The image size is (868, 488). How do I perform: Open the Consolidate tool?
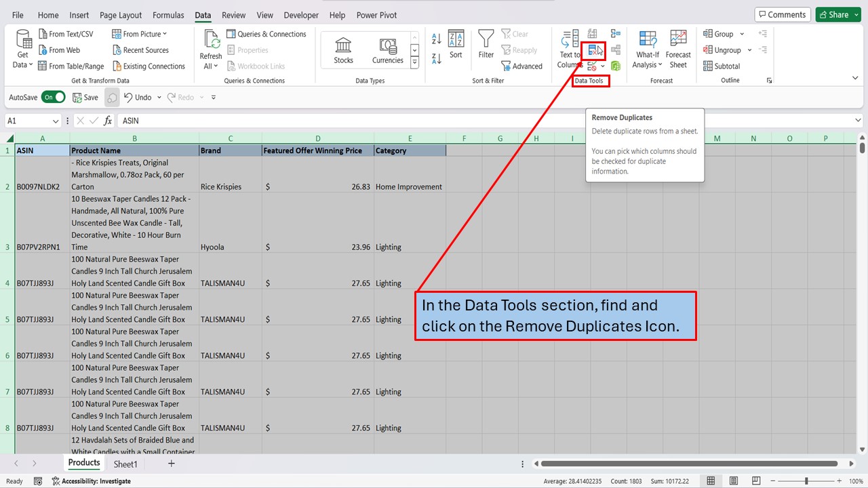pyautogui.click(x=615, y=33)
